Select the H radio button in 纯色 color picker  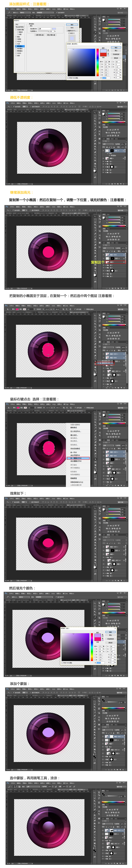tap(95, 646)
